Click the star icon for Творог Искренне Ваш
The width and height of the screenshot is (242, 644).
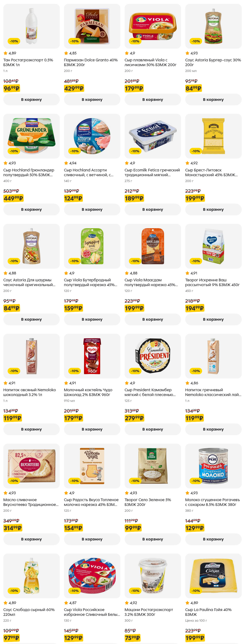(x=188, y=273)
